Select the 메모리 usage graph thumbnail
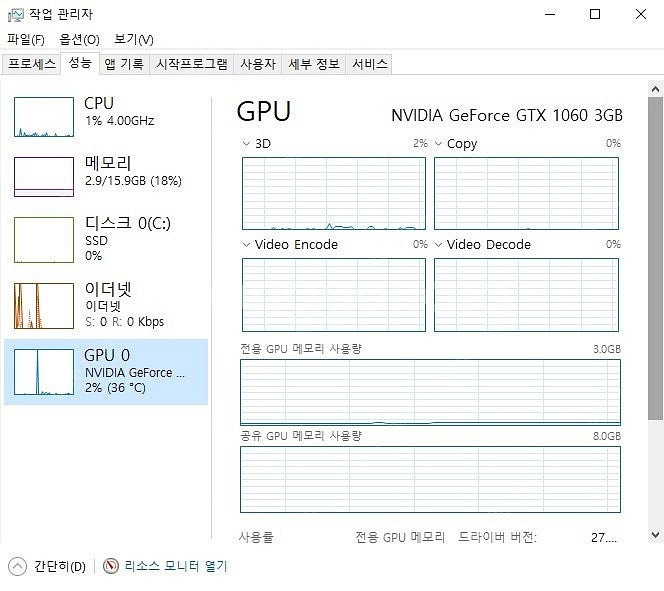Viewport: 664px width, 591px height. (x=44, y=177)
